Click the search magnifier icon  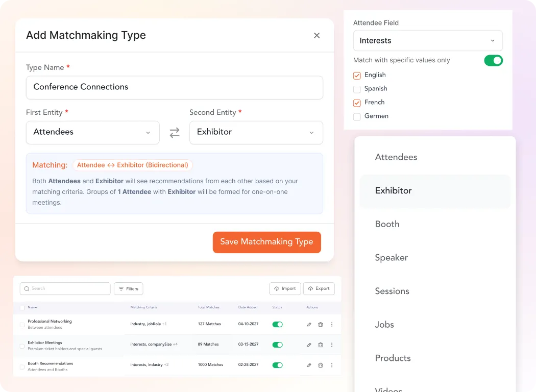coord(26,288)
